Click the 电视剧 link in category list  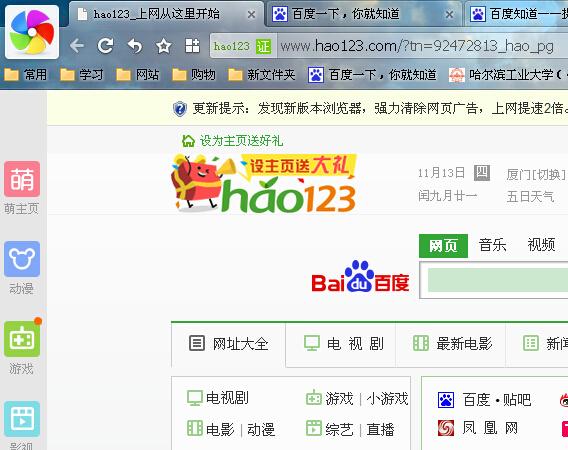click(x=227, y=398)
